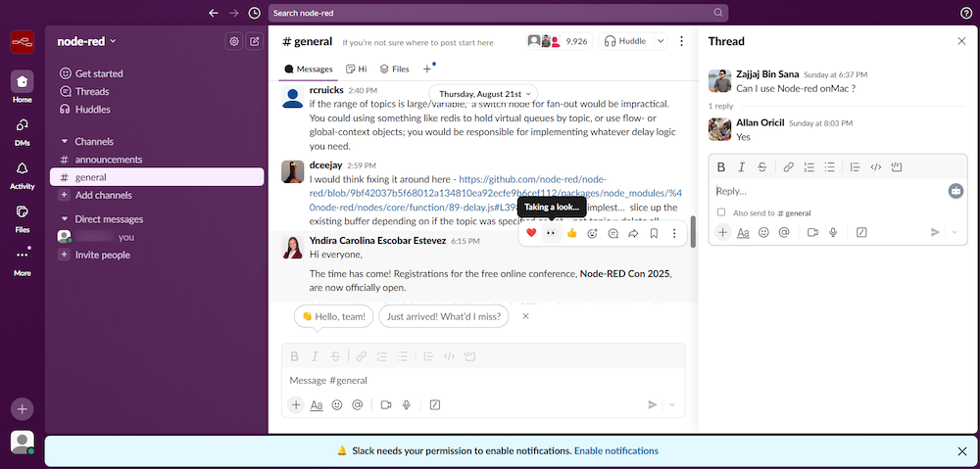Apply italic in thread reply toolbar
980x469 pixels.
pos(741,166)
